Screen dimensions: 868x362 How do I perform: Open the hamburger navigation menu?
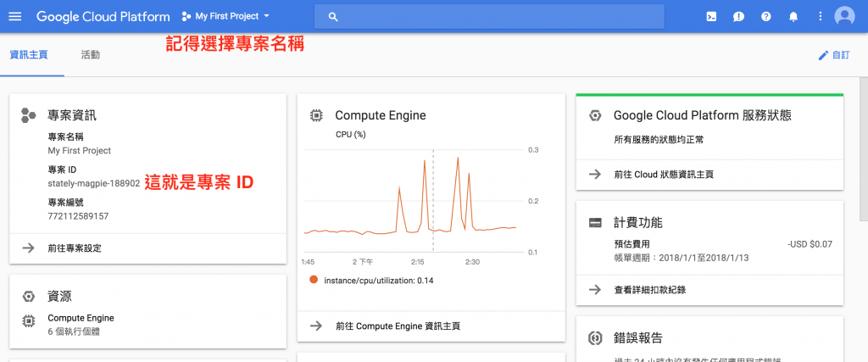tap(15, 17)
